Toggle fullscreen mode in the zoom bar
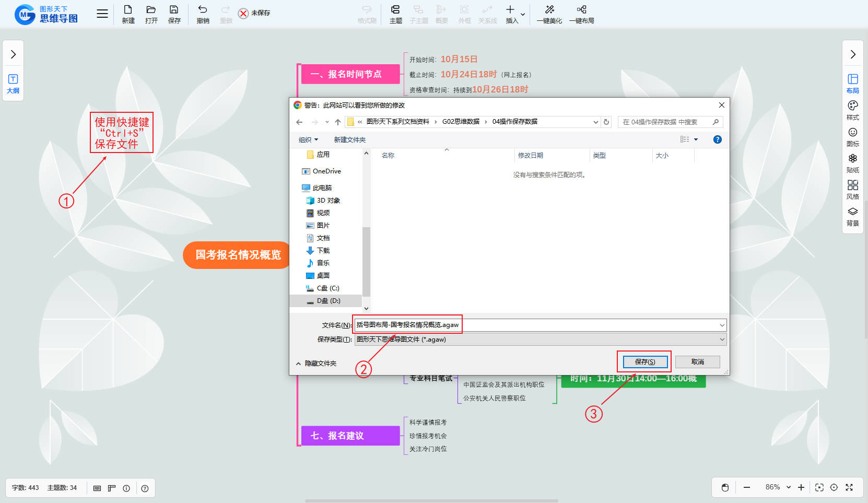The height and width of the screenshot is (503, 868). click(849, 487)
